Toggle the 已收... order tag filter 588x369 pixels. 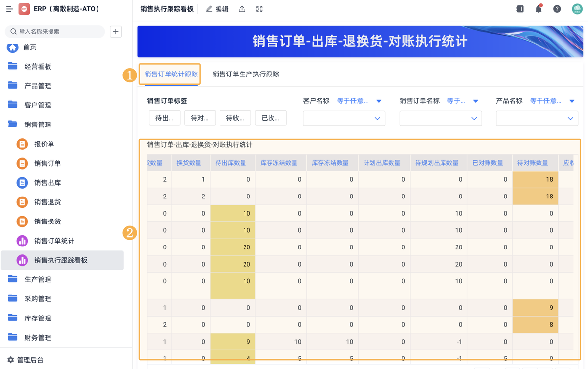point(270,118)
